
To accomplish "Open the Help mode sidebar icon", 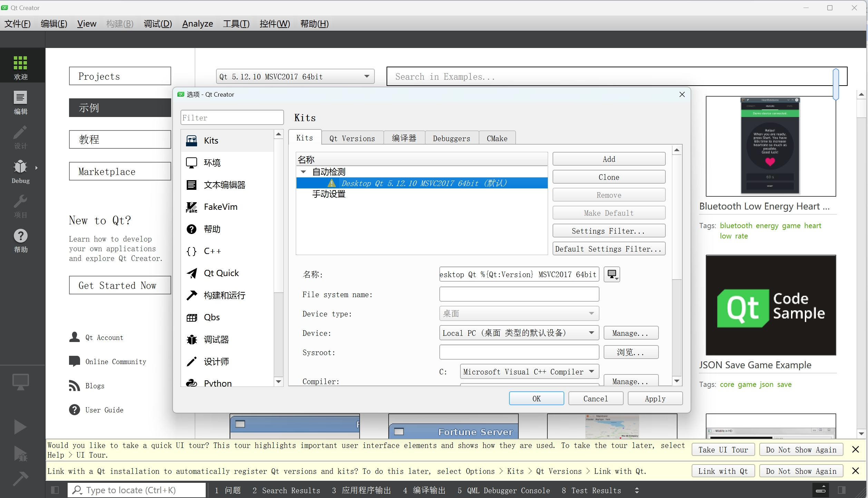I will click(x=20, y=240).
